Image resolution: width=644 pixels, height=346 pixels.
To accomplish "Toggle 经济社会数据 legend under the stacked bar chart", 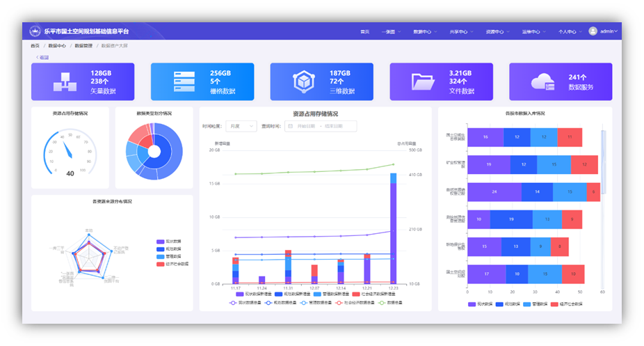I will 567,304.
